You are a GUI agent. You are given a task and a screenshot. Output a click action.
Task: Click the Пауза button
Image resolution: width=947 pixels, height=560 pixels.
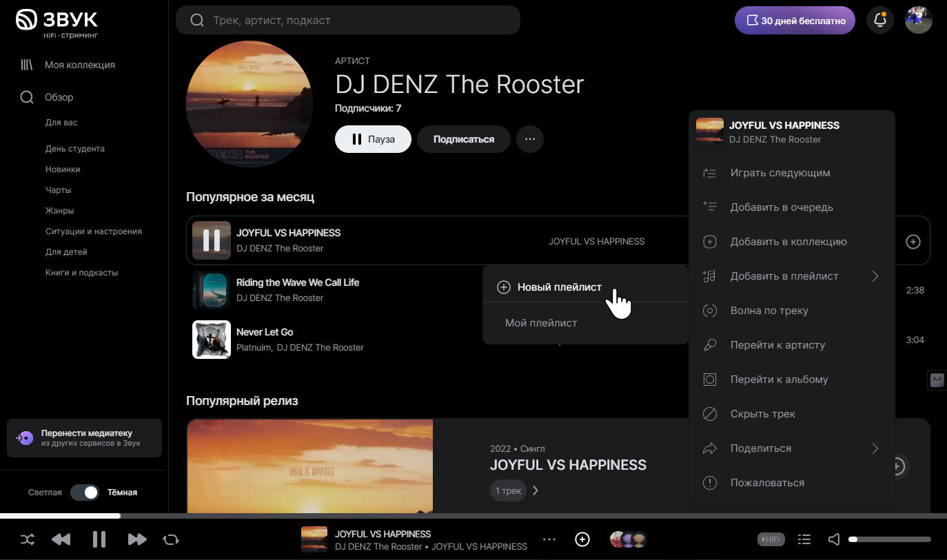(x=373, y=139)
